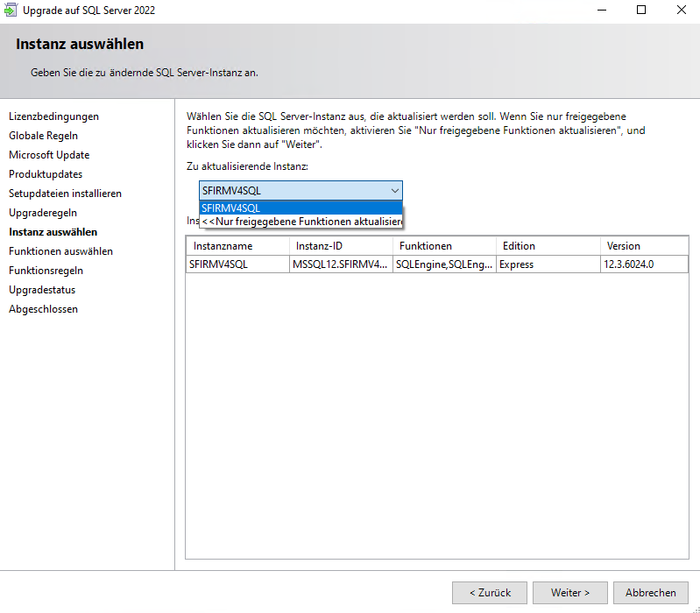
Task: Click the Edition column header
Action: (x=548, y=246)
